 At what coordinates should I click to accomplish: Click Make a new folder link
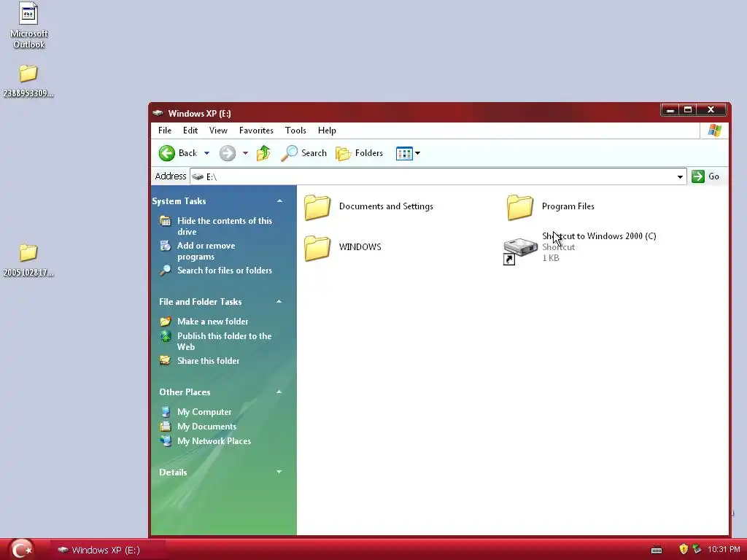click(x=212, y=322)
